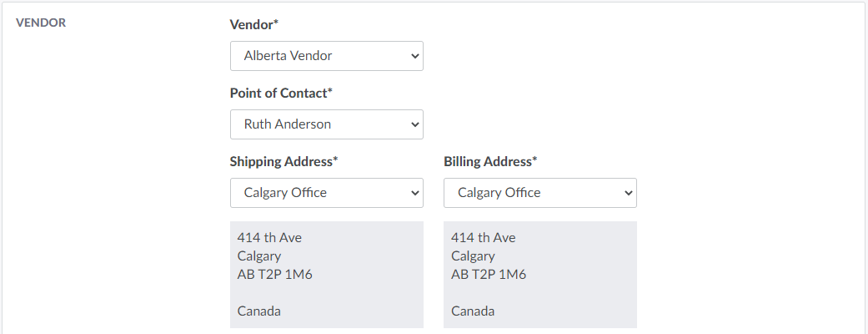Click Canada in the shipping address box
The height and width of the screenshot is (334, 868).
pos(258,311)
